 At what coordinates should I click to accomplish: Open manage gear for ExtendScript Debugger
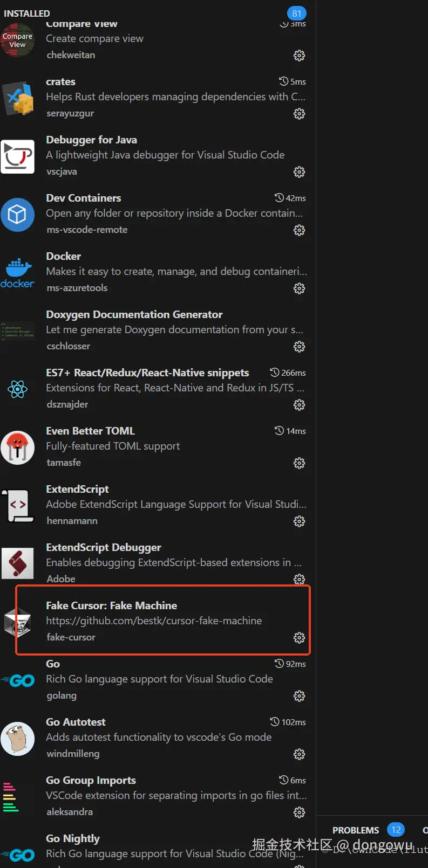pyautogui.click(x=299, y=579)
